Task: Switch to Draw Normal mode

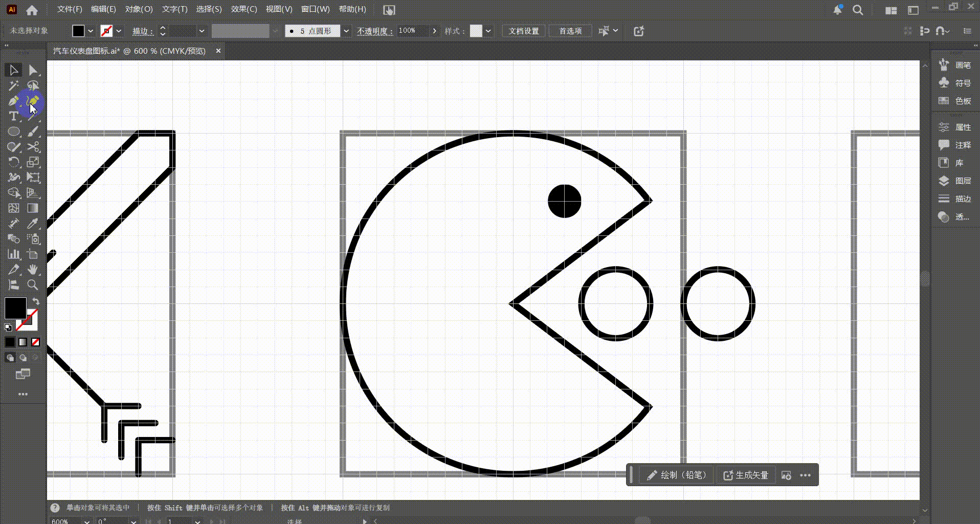Action: 10,357
